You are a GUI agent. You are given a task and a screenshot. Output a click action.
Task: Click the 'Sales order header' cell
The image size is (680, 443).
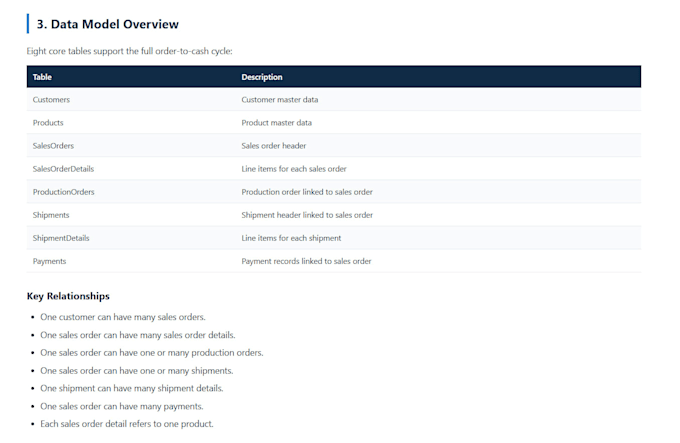[x=274, y=146]
